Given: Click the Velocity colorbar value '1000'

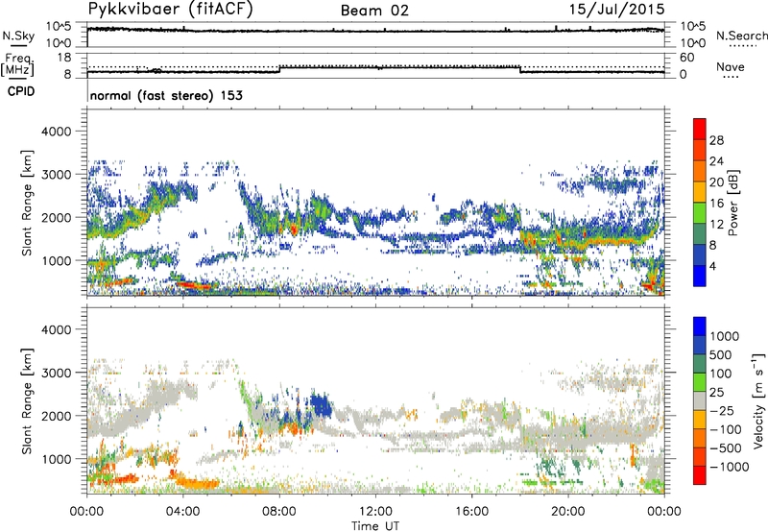Looking at the screenshot, I should (725, 336).
